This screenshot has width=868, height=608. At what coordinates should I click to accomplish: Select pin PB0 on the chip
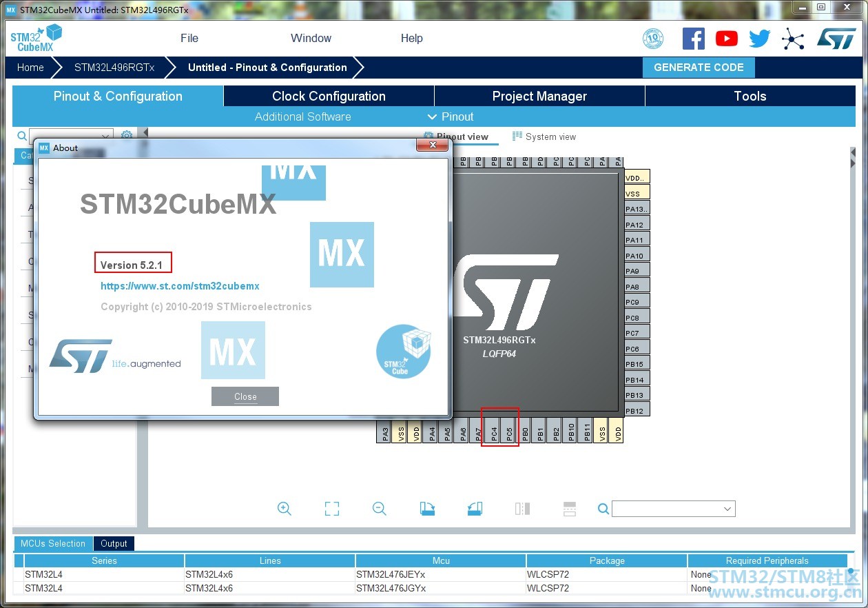pos(524,430)
